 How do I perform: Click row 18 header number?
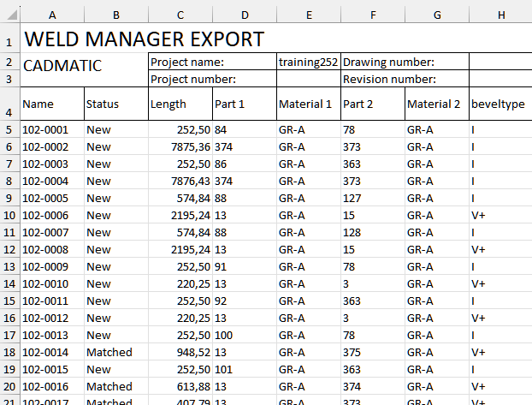(x=9, y=352)
